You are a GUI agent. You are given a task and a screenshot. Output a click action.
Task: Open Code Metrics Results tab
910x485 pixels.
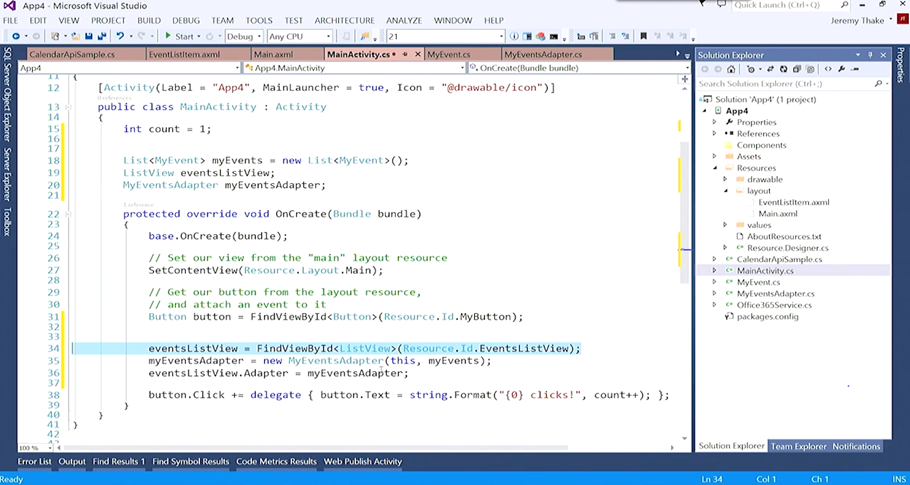[x=276, y=462]
